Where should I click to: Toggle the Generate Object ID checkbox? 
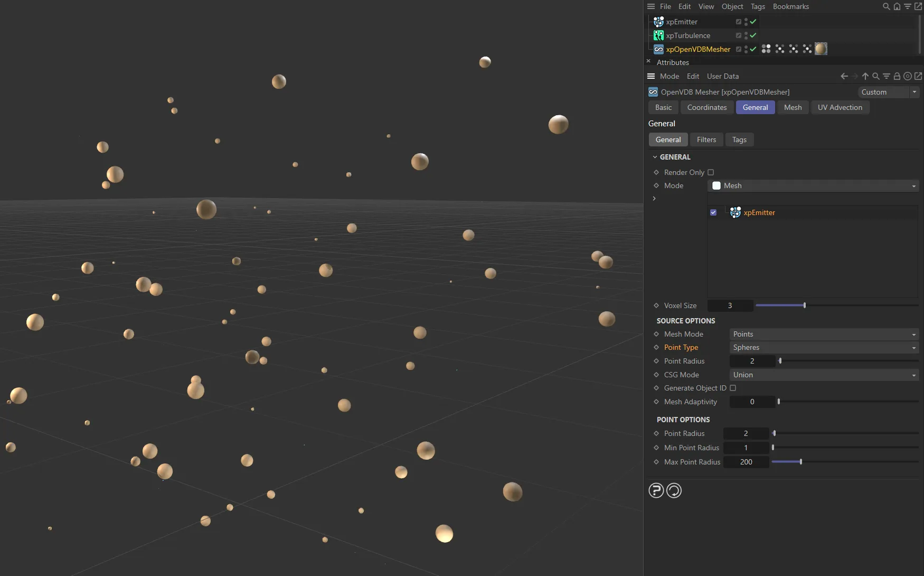point(733,388)
